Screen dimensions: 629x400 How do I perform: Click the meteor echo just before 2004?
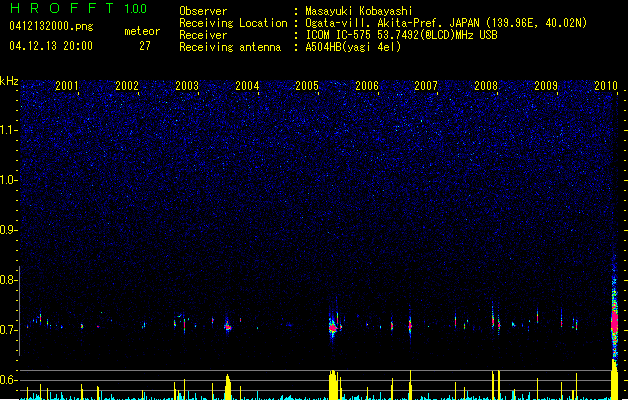[x=228, y=326]
